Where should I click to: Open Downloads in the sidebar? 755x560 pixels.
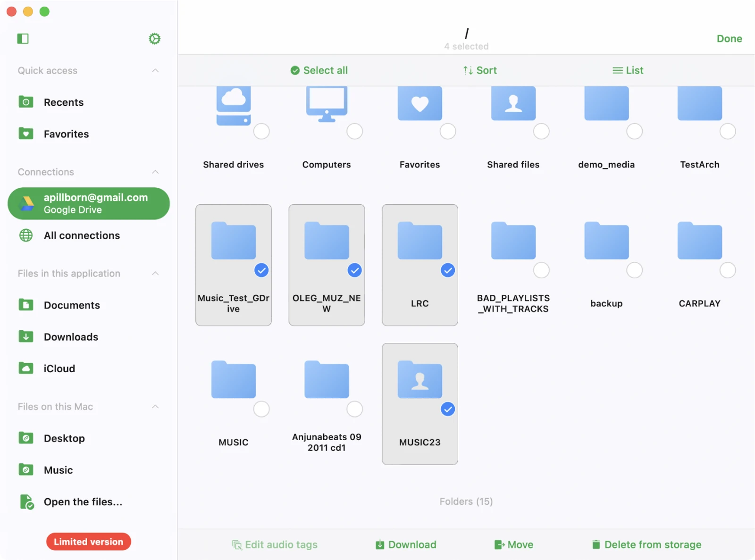(71, 337)
